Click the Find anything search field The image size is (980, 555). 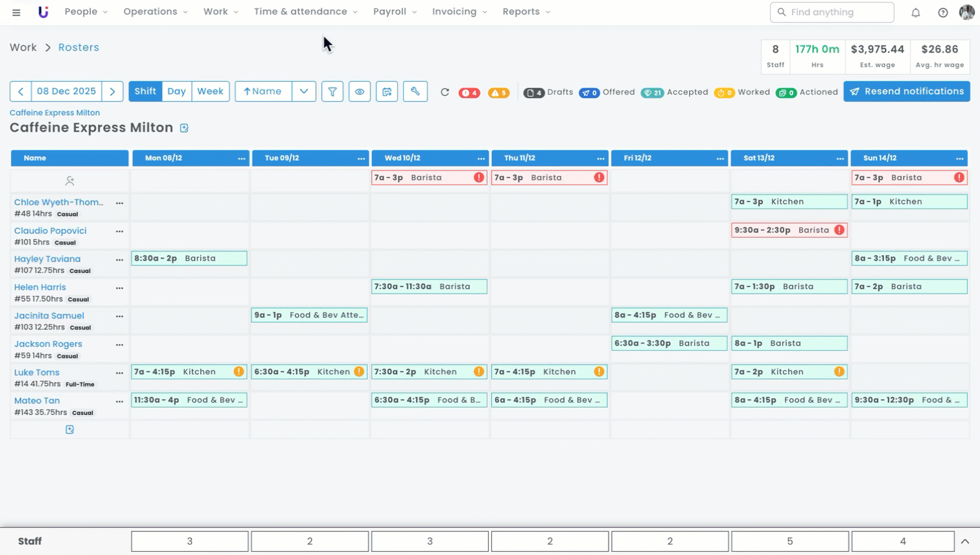point(832,12)
